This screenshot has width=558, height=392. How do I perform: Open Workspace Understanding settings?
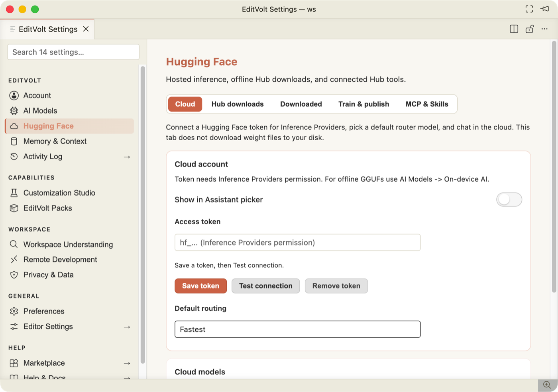(x=69, y=244)
